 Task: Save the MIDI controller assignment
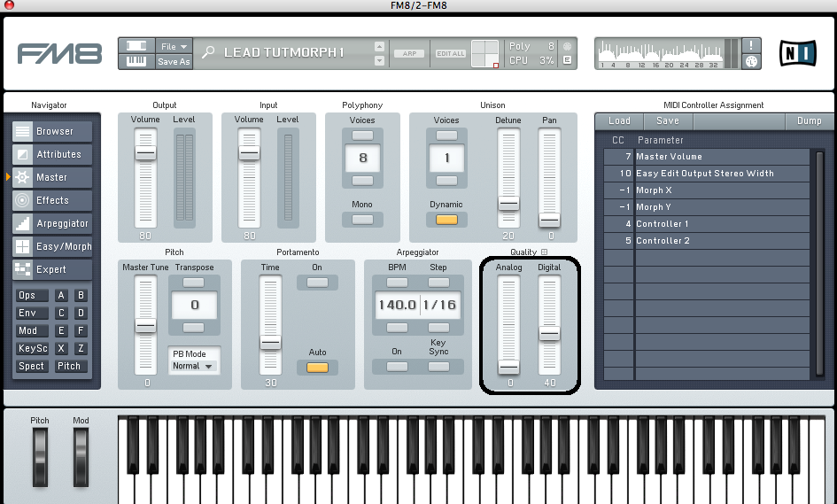click(668, 121)
